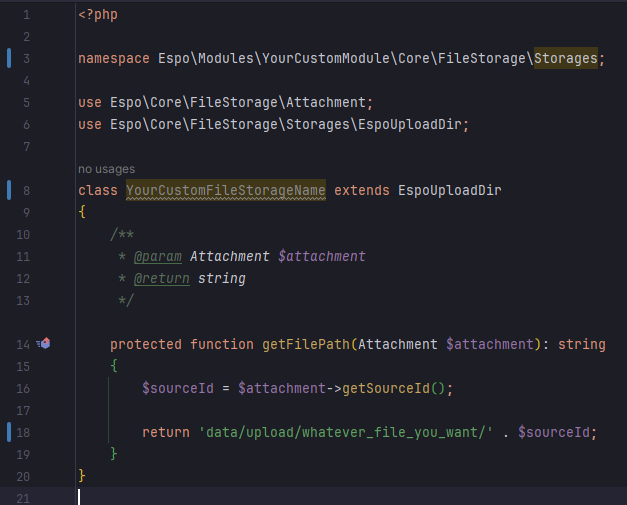Click the use statement for FileStorage\Attachment

click(226, 102)
